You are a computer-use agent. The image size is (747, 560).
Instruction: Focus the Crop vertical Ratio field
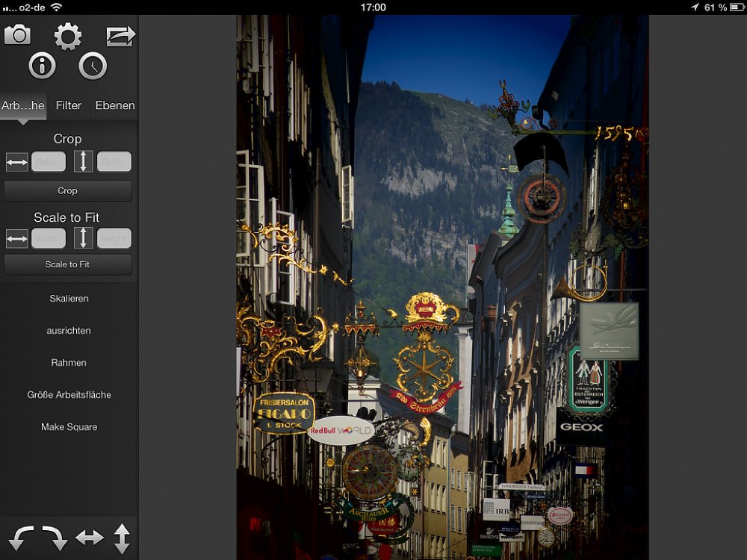pos(114,161)
